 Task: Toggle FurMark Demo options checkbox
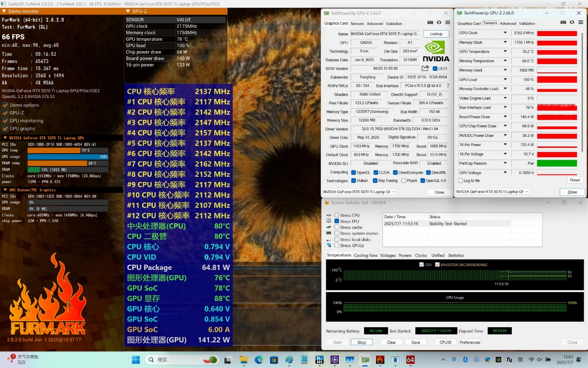point(5,105)
